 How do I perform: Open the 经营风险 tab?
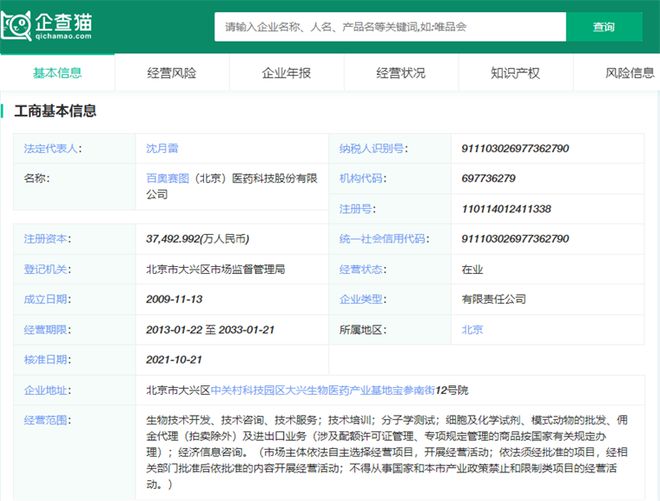(x=172, y=73)
